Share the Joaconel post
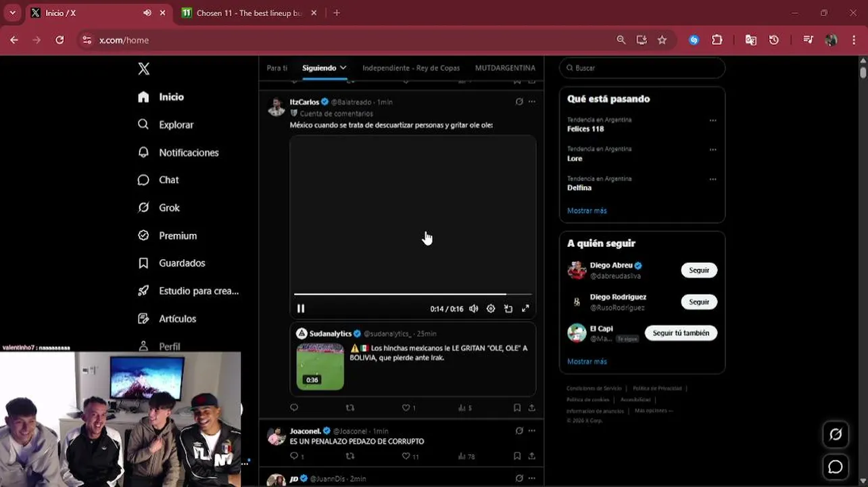 pos(532,456)
